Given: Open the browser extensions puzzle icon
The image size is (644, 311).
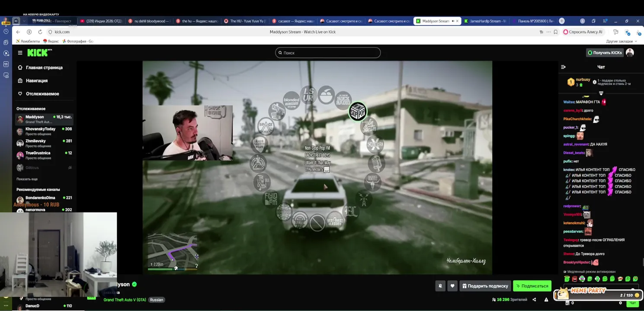Looking at the screenshot, I should [615, 32].
